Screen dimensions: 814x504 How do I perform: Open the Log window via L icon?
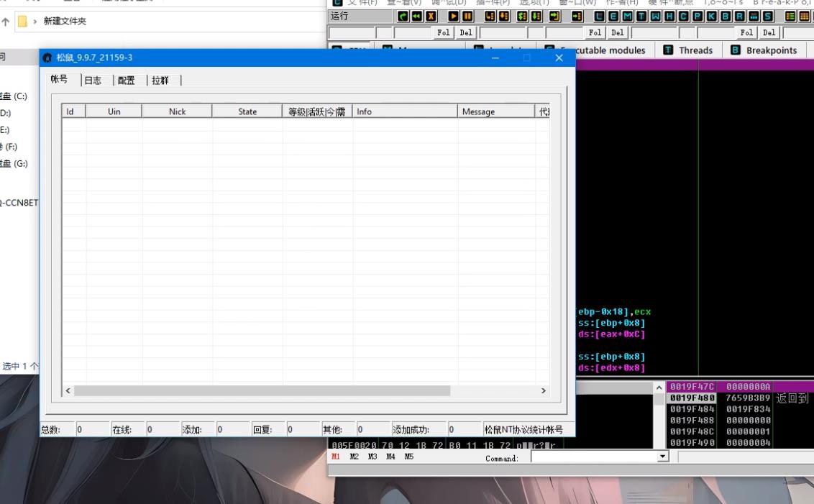(599, 16)
